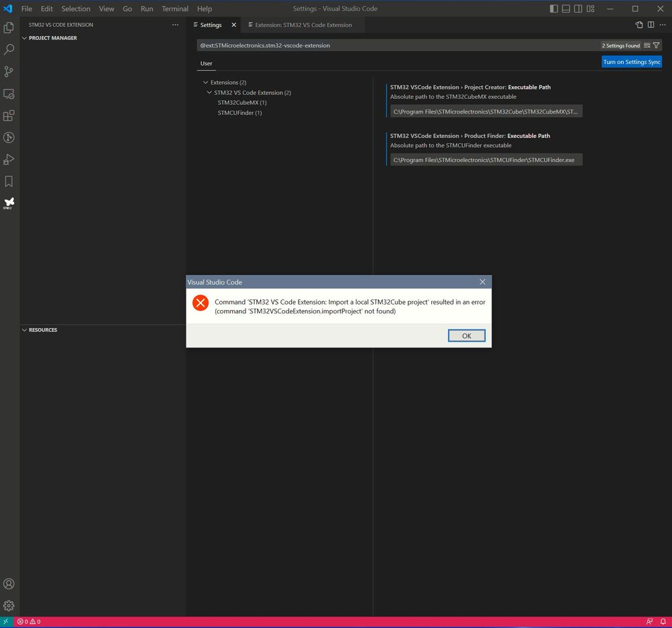Open the Selection menu

(x=76, y=9)
